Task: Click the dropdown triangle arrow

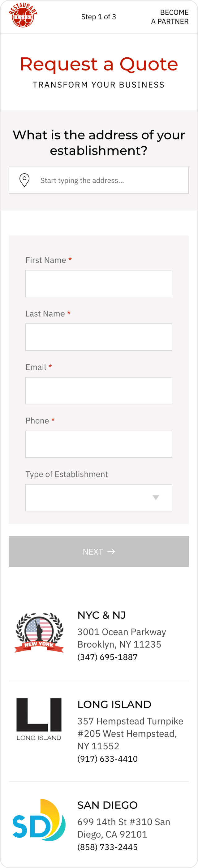Action: (x=156, y=498)
